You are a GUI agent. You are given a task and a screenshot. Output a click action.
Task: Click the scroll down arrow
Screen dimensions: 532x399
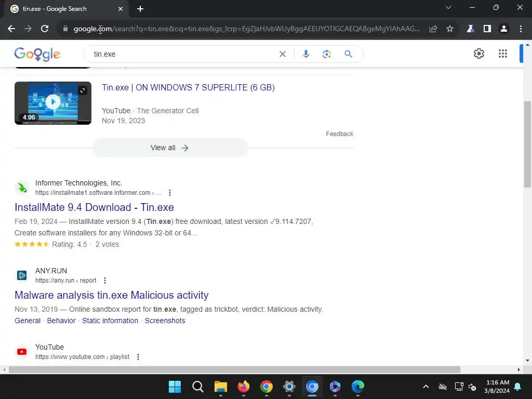pos(527,361)
